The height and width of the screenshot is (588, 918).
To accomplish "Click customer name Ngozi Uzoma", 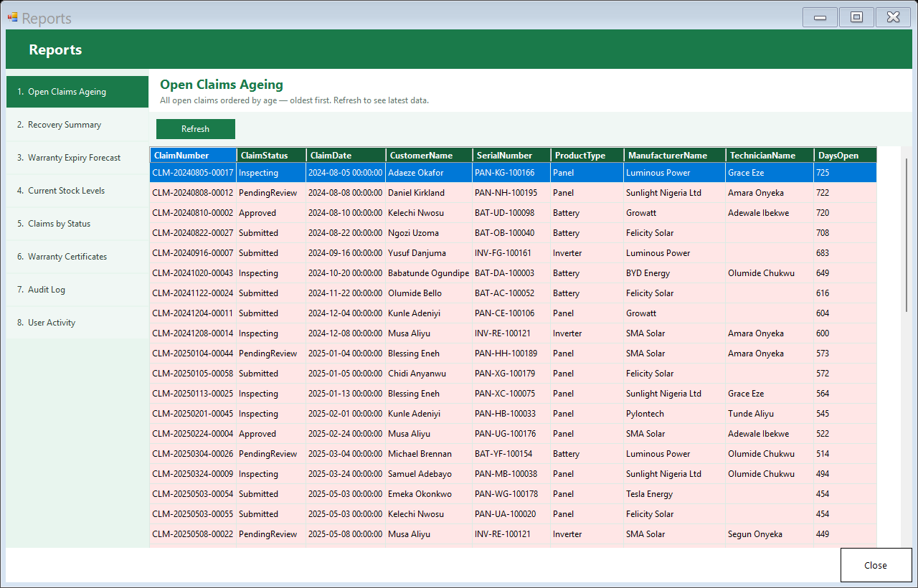I will (x=429, y=233).
